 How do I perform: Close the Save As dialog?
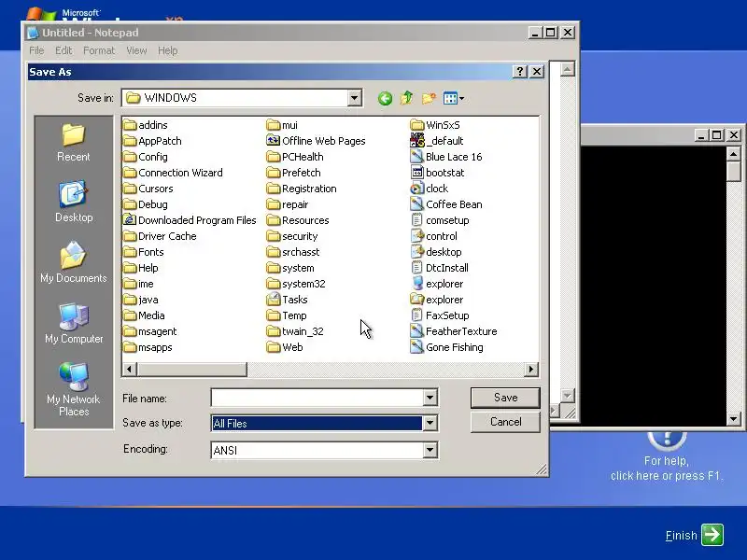[537, 72]
